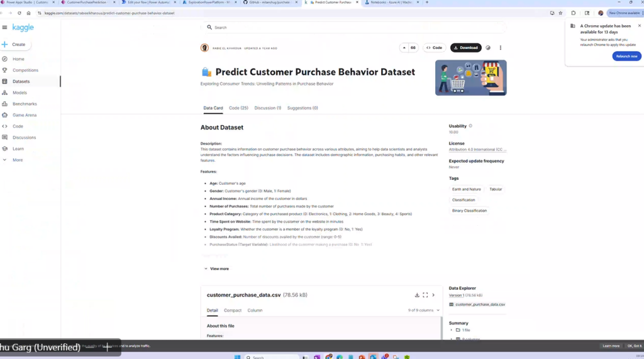Click the Chrome profile avatar
This screenshot has width=644, height=359.
601,13
